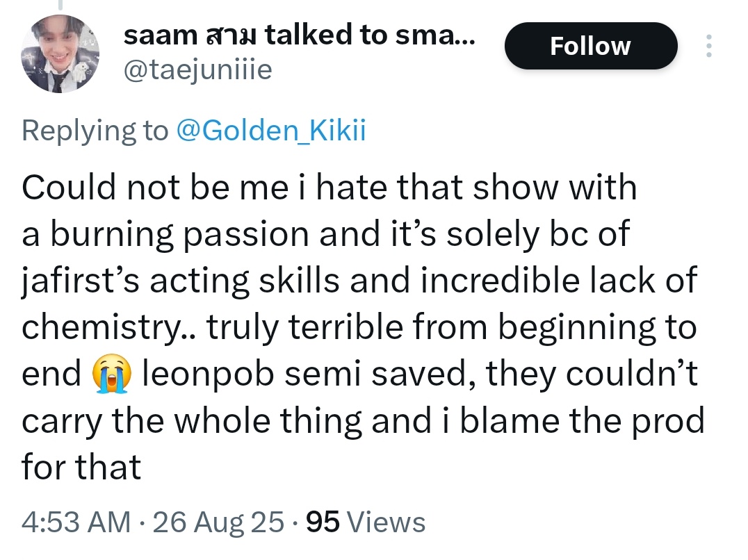This screenshot has height=560, width=748.
Task: Click the word 'chemistry..' in the tweet
Action: tap(108, 329)
